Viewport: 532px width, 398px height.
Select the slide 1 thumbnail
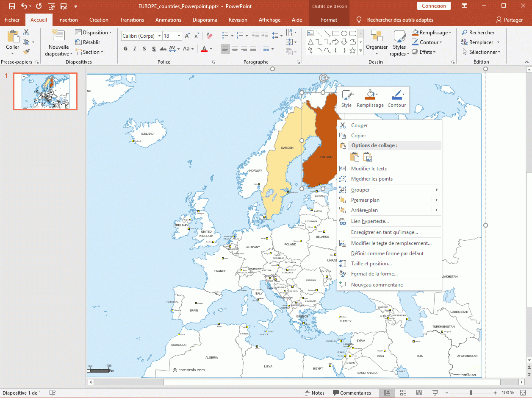[45, 92]
